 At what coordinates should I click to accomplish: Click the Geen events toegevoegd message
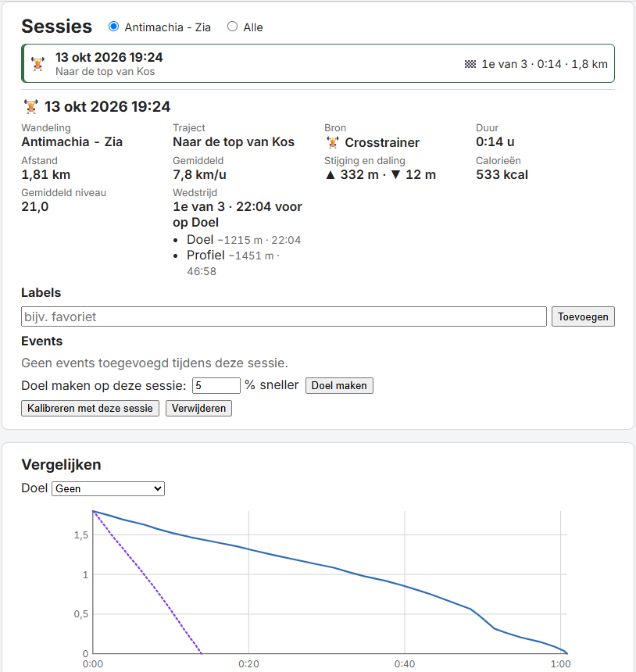[x=154, y=363]
